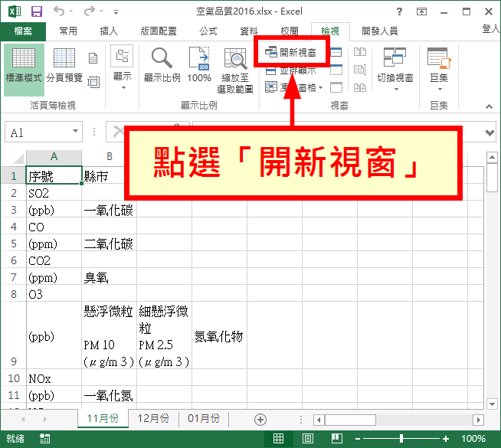This screenshot has height=448, width=501.
Task: Select Page Layout view in status bar
Action: 308,438
